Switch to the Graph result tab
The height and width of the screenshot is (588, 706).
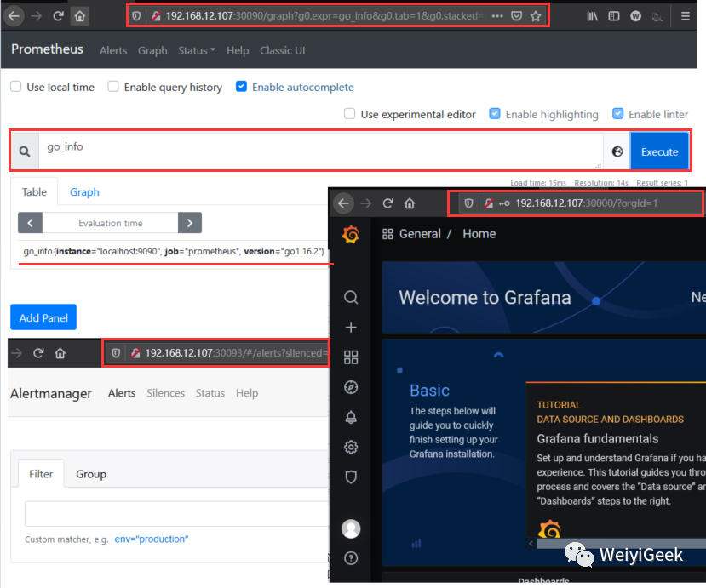(84, 192)
